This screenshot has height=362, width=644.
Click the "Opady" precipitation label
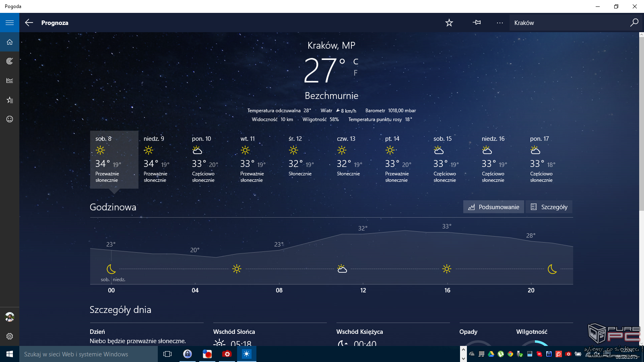468,332
